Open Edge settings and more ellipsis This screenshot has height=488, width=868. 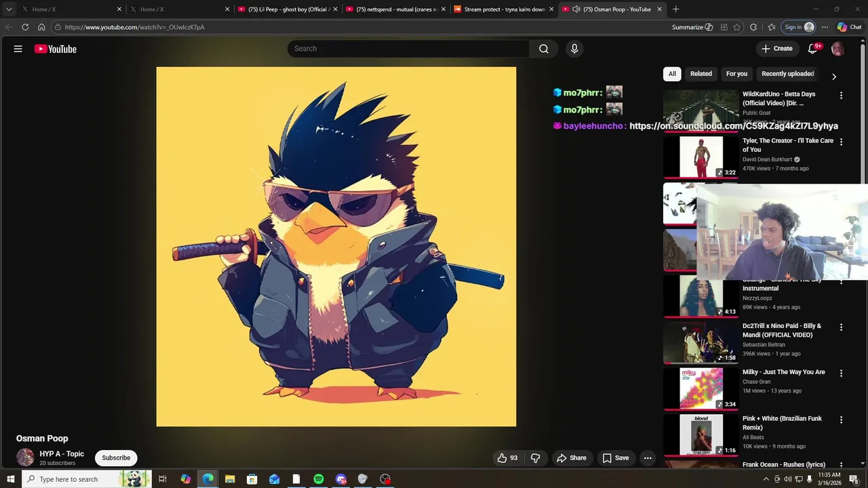[825, 27]
